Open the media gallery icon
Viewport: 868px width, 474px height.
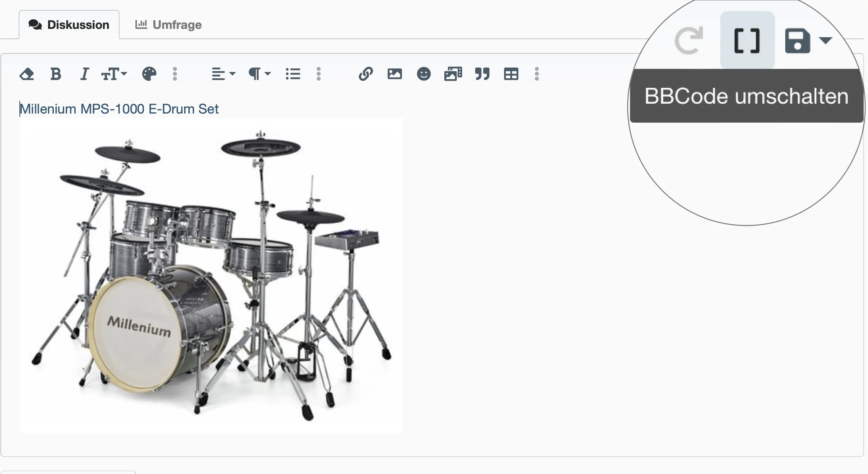pyautogui.click(x=453, y=74)
